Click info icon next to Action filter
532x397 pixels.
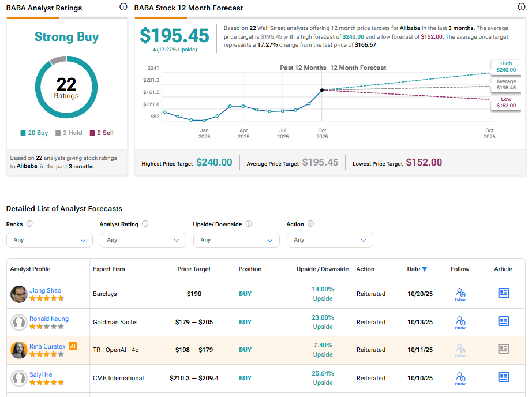pyautogui.click(x=310, y=224)
